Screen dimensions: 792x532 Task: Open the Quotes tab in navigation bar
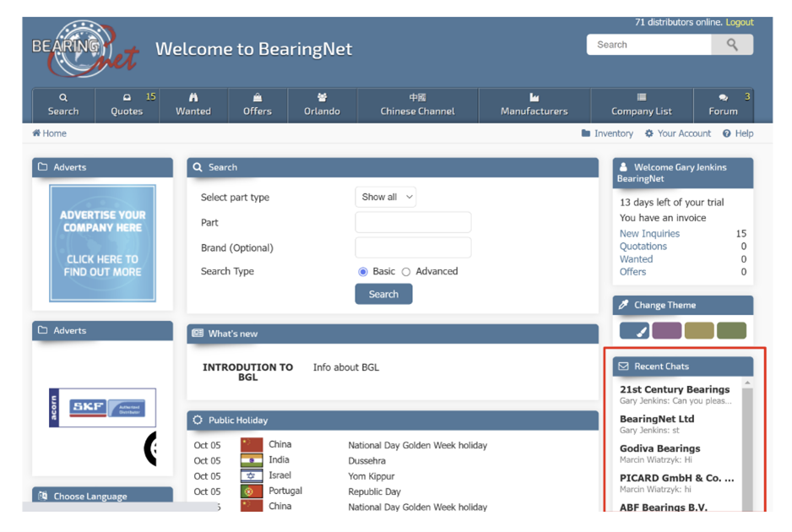[x=127, y=105]
